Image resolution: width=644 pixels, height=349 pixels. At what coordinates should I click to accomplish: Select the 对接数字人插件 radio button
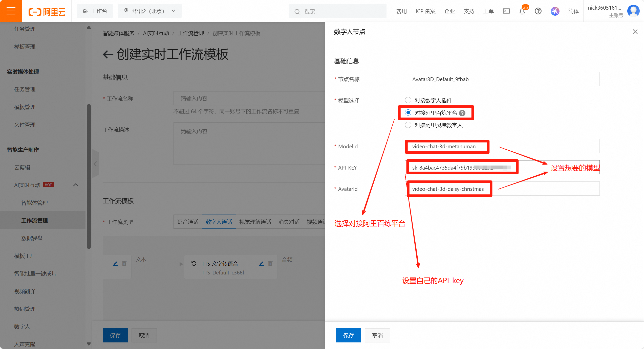(x=408, y=100)
